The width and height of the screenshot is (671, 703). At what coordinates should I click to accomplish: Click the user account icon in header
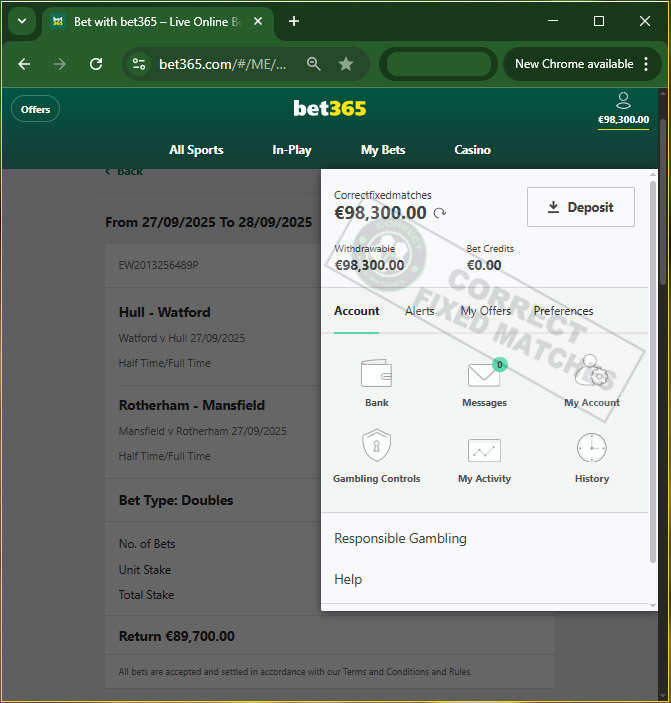623,100
